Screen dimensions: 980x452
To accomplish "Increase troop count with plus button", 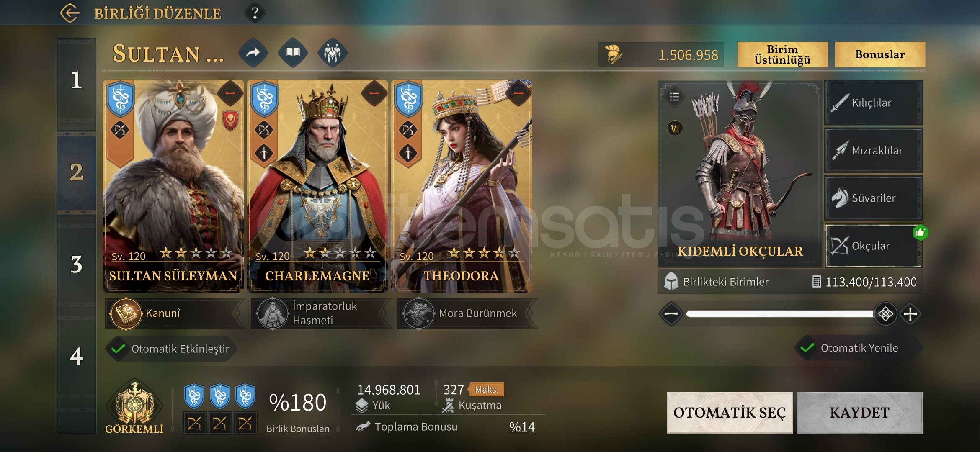I will (x=910, y=314).
